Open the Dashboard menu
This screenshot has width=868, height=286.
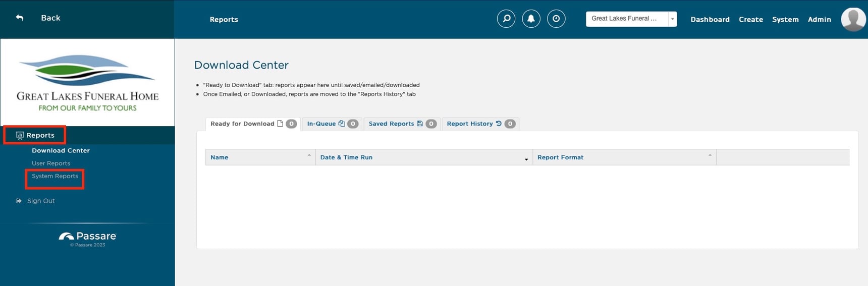710,20
